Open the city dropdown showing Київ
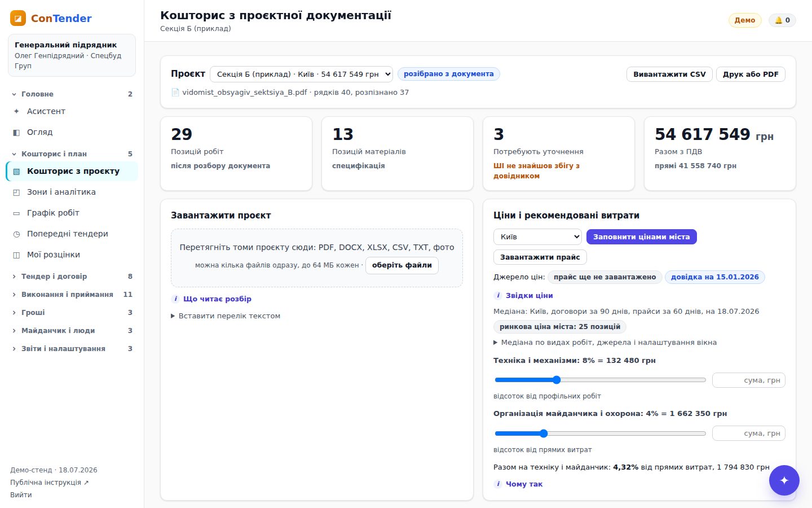This screenshot has height=508, width=812. [x=537, y=237]
